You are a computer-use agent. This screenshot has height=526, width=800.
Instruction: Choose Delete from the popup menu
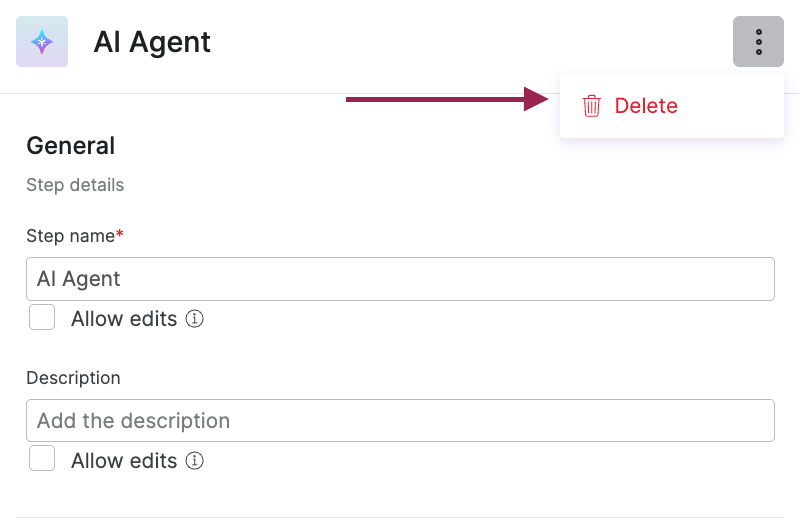pyautogui.click(x=646, y=106)
